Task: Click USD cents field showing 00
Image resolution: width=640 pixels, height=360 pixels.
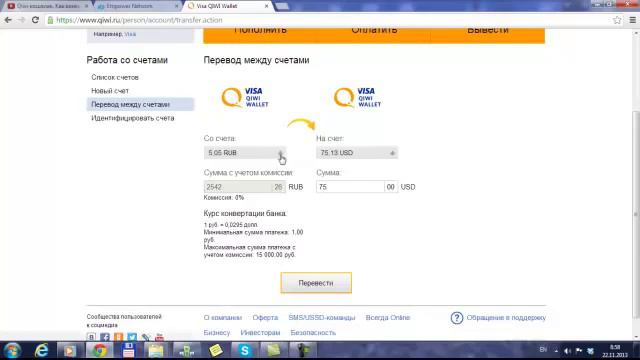Action: click(391, 187)
